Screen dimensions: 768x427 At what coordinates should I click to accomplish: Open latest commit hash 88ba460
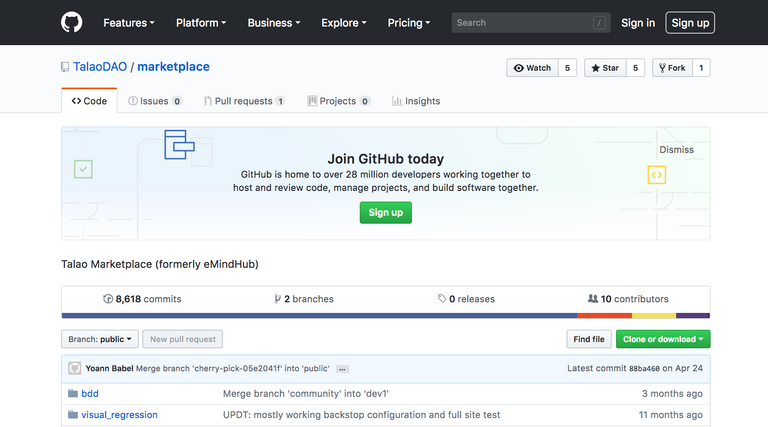pos(644,368)
